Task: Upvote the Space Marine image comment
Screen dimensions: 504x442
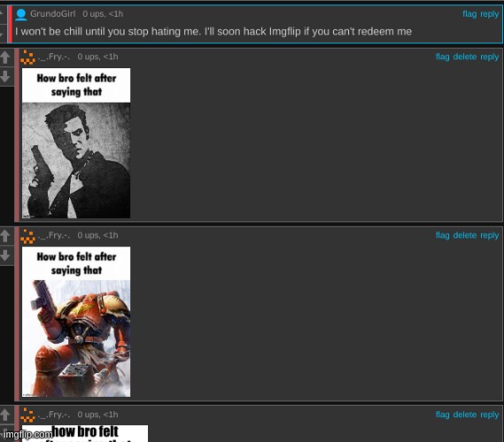Action: (5, 236)
